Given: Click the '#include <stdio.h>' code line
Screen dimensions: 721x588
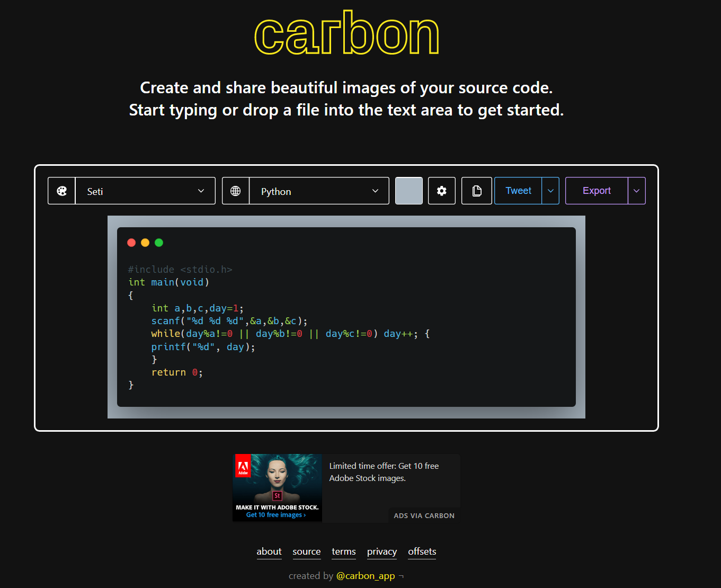Looking at the screenshot, I should pos(180,269).
